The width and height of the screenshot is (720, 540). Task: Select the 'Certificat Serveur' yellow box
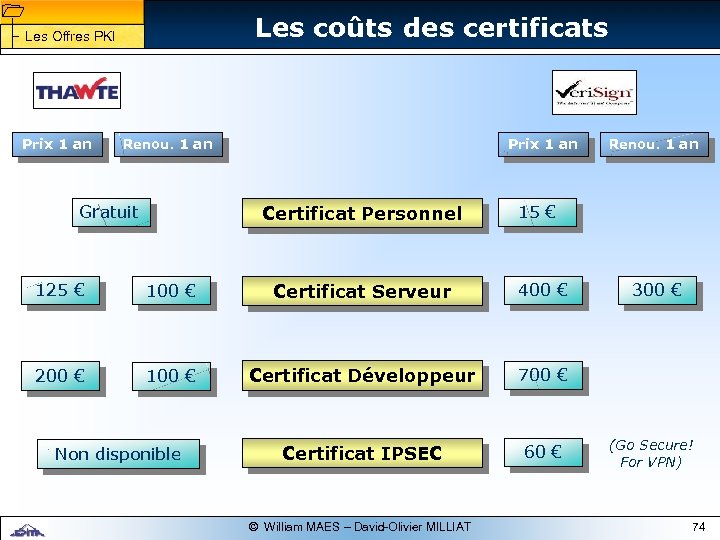[362, 291]
